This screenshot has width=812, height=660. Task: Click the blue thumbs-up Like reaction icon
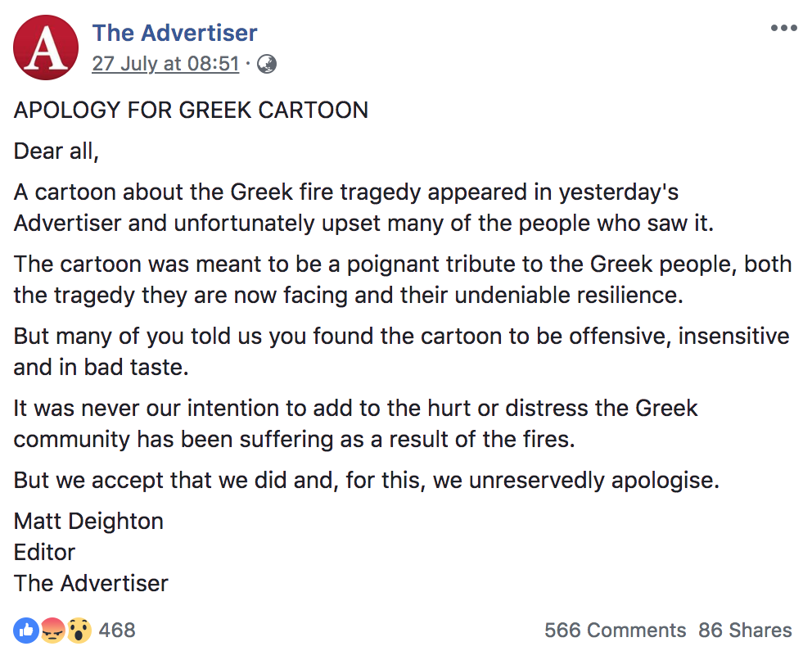[x=26, y=631]
